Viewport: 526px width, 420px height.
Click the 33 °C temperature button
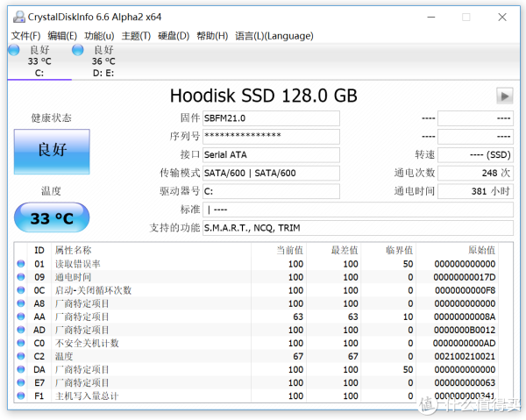52,217
